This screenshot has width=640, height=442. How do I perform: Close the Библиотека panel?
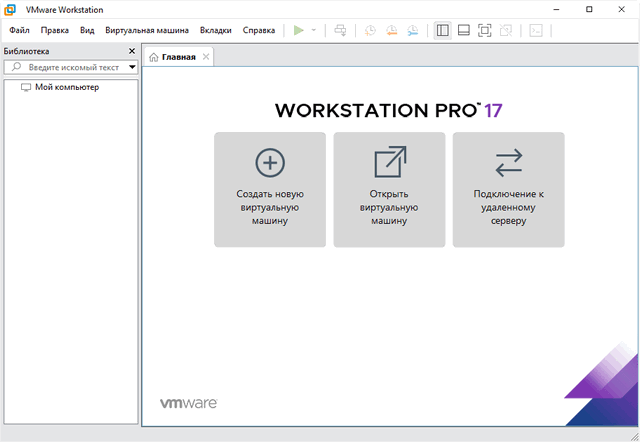pyautogui.click(x=132, y=51)
